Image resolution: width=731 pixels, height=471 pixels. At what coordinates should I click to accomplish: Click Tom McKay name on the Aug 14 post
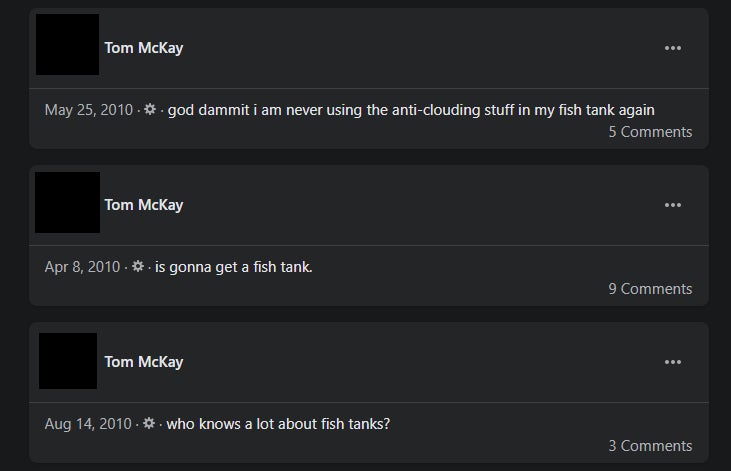[143, 362]
